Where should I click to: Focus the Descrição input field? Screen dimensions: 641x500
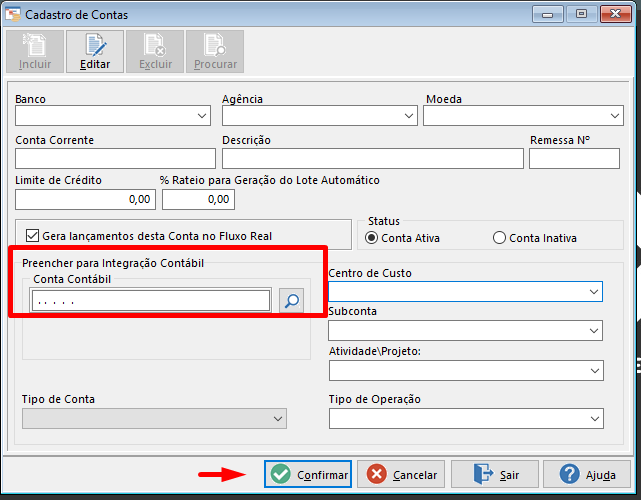[373, 159]
